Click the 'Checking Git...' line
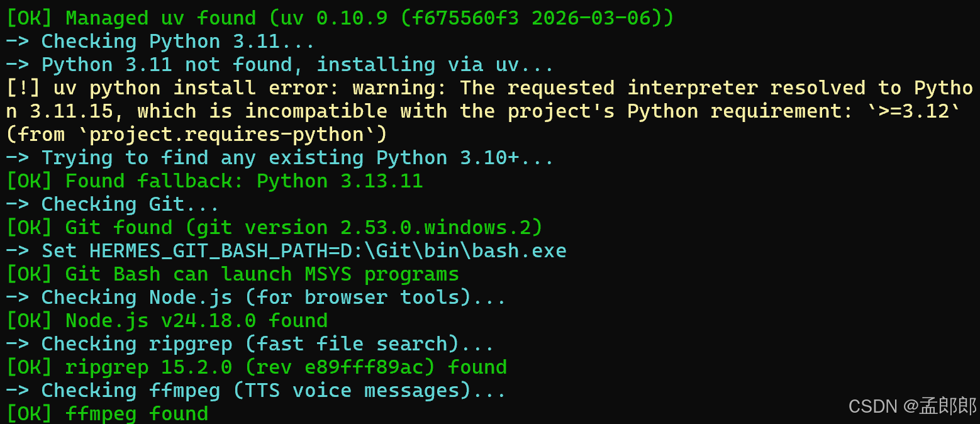The height and width of the screenshot is (424, 980). click(113, 204)
